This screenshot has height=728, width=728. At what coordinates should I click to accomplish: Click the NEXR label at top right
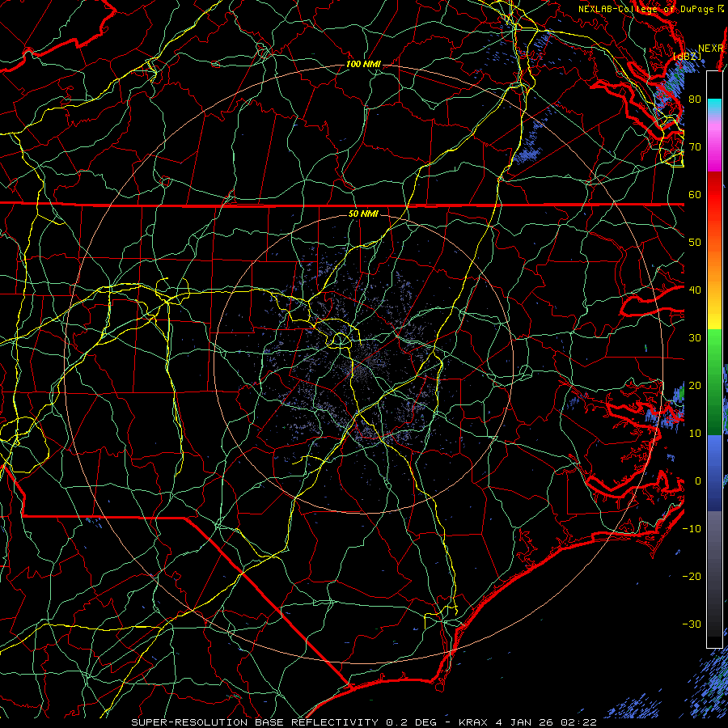tap(711, 49)
